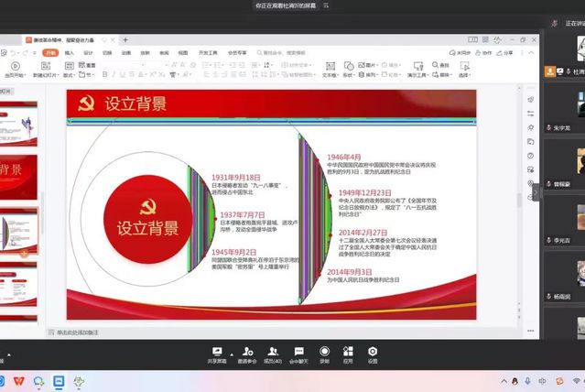This screenshot has height=392, width=585.
Task: Open the 应用 apps icon
Action: click(x=348, y=351)
